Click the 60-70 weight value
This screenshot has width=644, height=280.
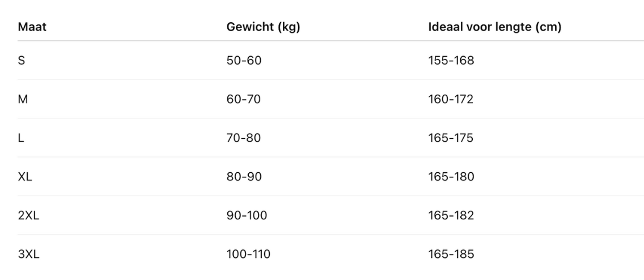[x=244, y=99]
